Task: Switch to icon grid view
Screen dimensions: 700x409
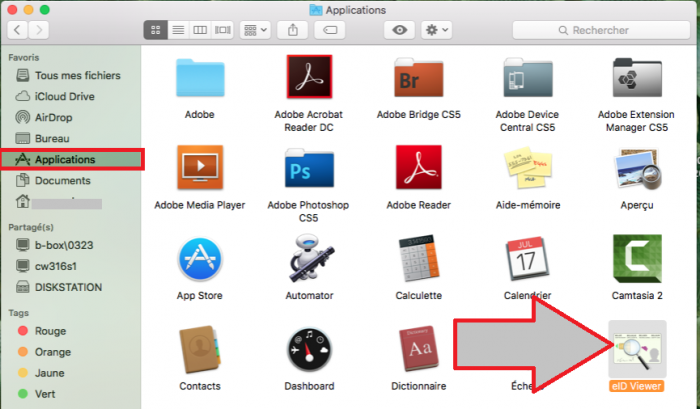Action: coord(155,30)
